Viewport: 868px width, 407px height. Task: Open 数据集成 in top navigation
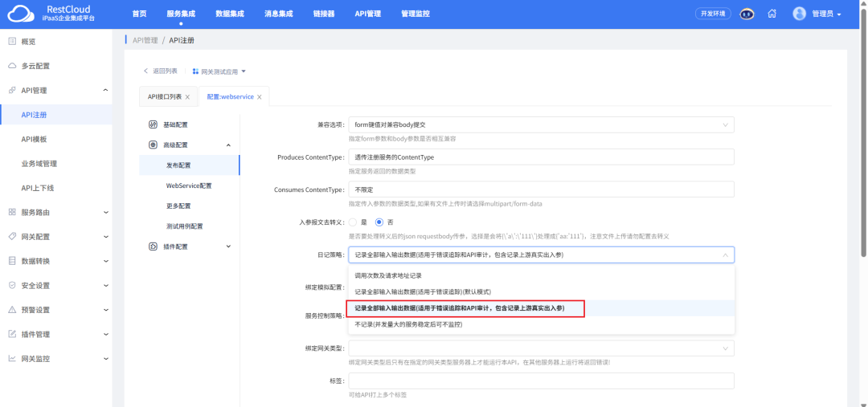230,14
